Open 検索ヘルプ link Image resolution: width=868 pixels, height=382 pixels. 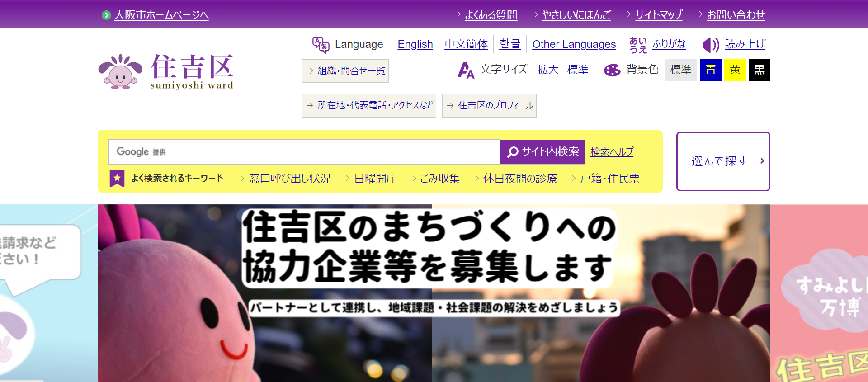(x=612, y=152)
